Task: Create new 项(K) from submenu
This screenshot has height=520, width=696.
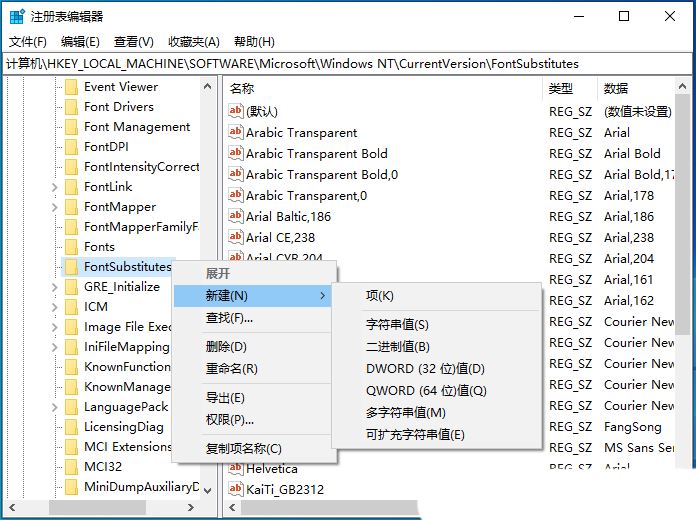Action: tap(437, 296)
